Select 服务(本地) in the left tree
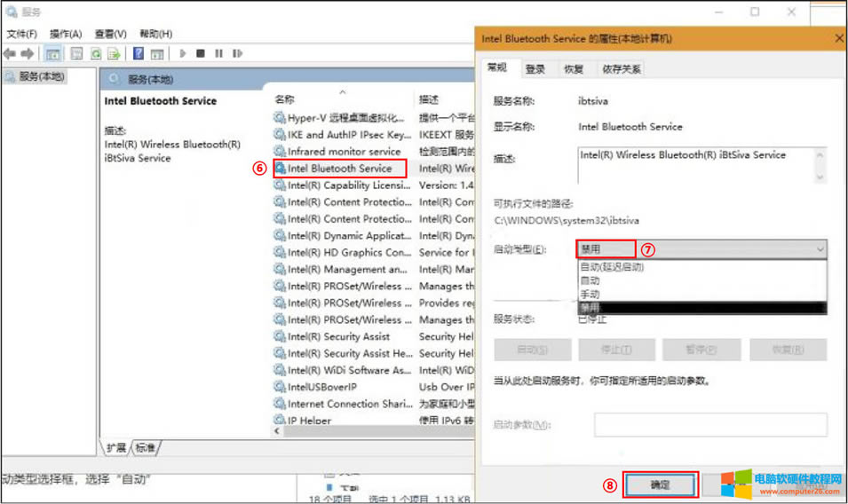This screenshot has height=504, width=848. [x=41, y=77]
